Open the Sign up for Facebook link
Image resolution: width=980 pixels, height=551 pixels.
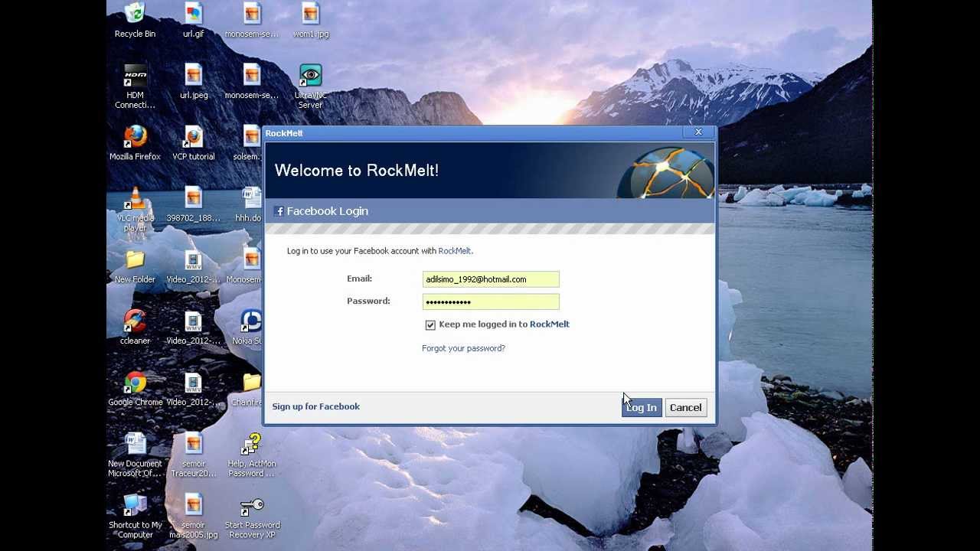coord(315,406)
